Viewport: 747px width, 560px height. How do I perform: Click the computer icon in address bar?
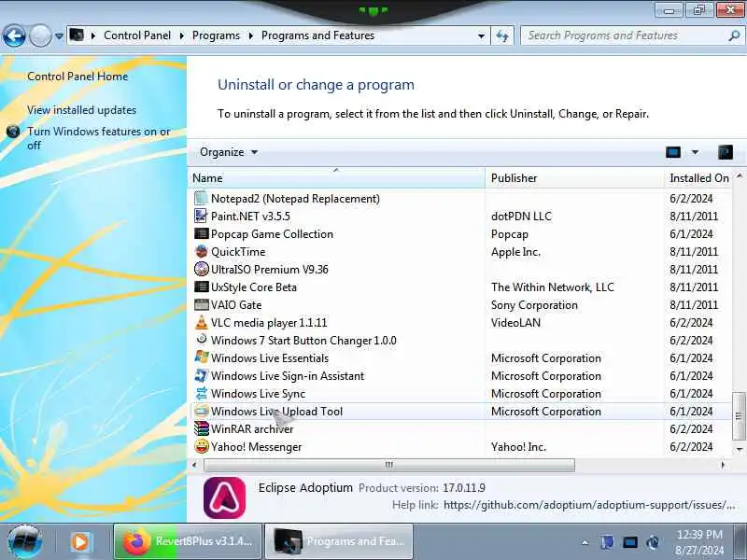click(77, 35)
